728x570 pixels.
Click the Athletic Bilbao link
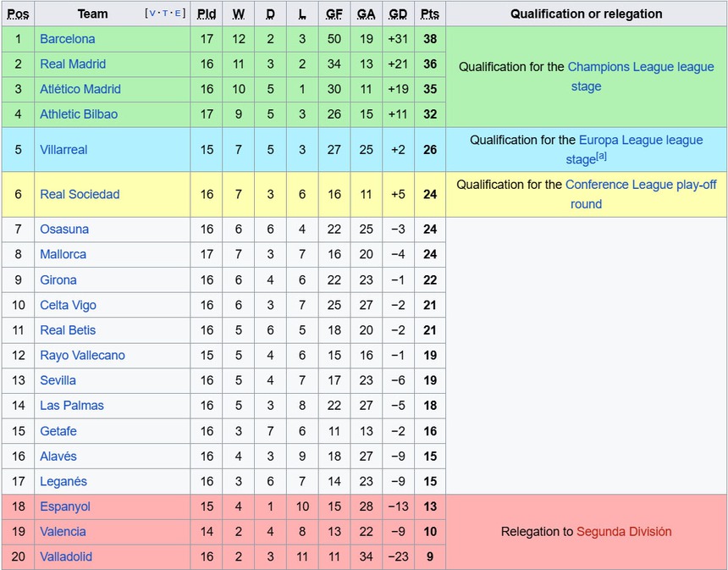[x=79, y=114]
